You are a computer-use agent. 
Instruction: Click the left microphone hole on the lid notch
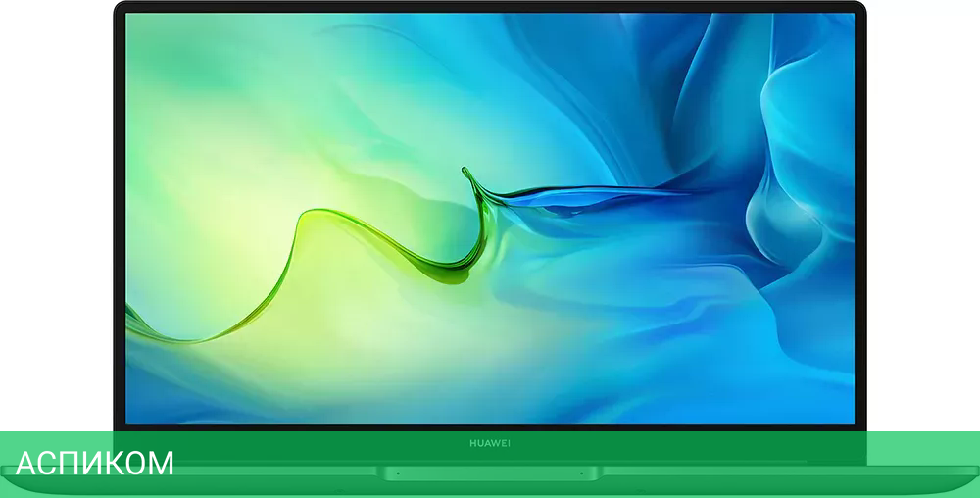(x=398, y=473)
